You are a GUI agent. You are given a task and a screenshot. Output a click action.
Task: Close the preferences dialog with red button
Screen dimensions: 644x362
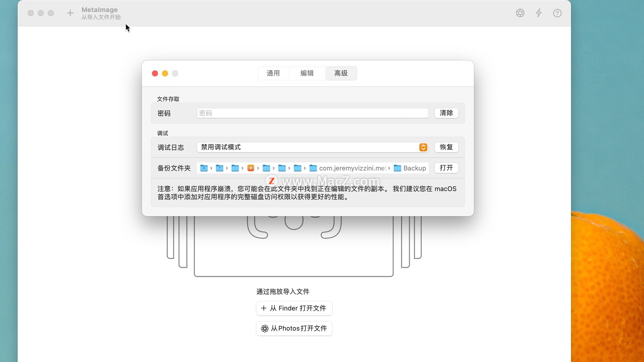tap(155, 73)
